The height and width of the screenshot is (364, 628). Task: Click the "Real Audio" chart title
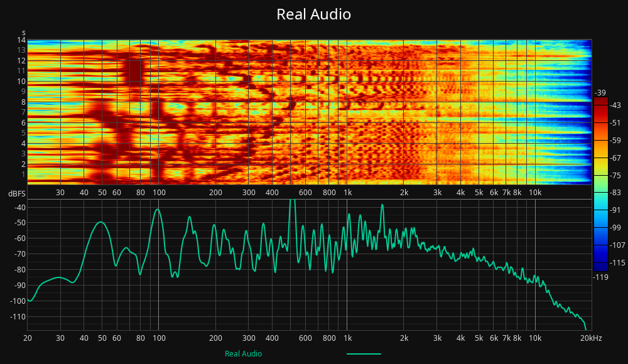(x=313, y=14)
